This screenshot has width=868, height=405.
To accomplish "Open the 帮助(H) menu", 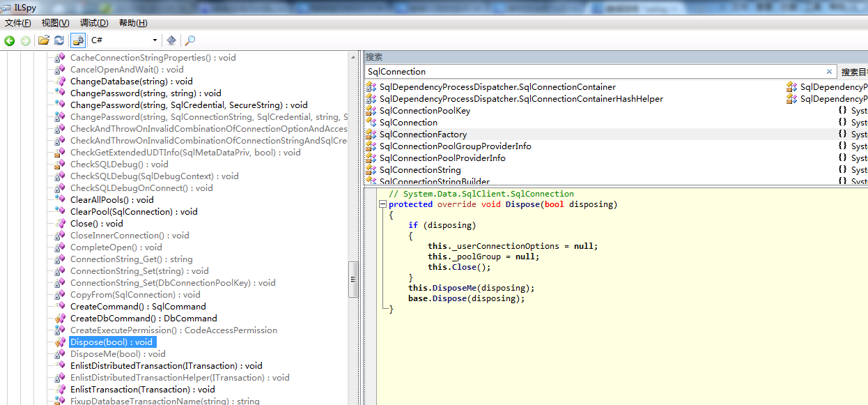I will [x=133, y=23].
